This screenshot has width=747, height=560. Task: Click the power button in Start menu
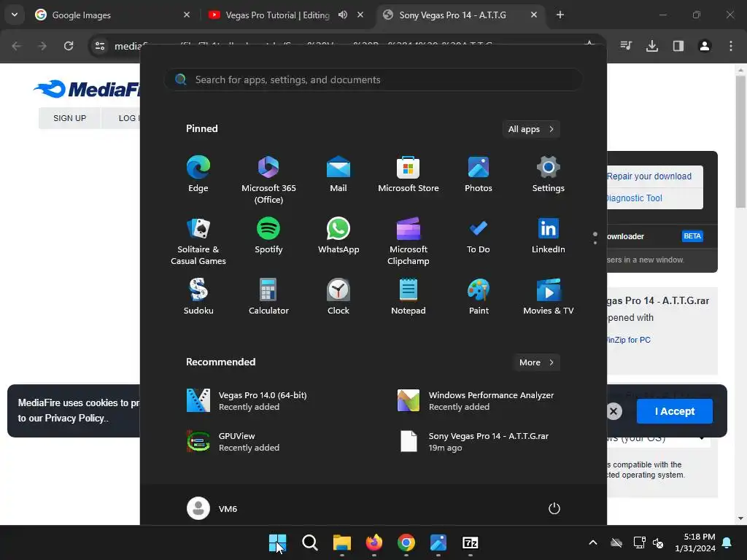pos(554,508)
